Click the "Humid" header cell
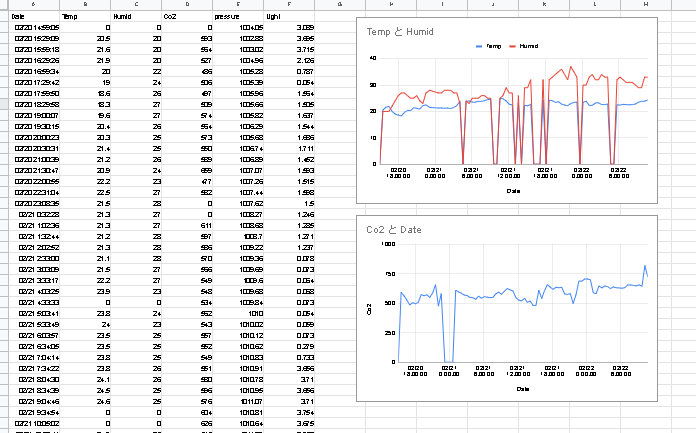Viewport: 696px width, 433px height. click(122, 17)
